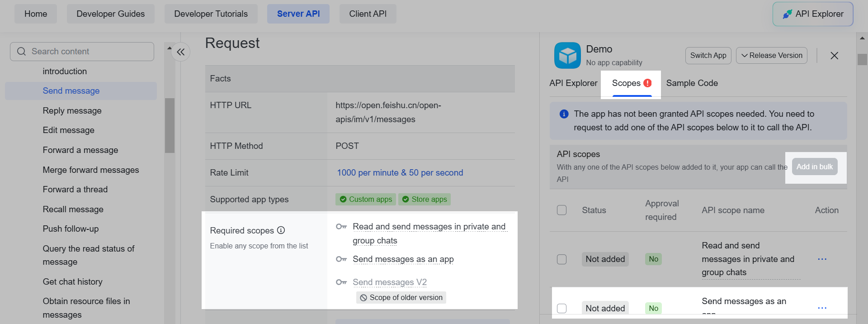This screenshot has height=324, width=868.
Task: Close the API Explorer panel with X
Action: [834, 56]
